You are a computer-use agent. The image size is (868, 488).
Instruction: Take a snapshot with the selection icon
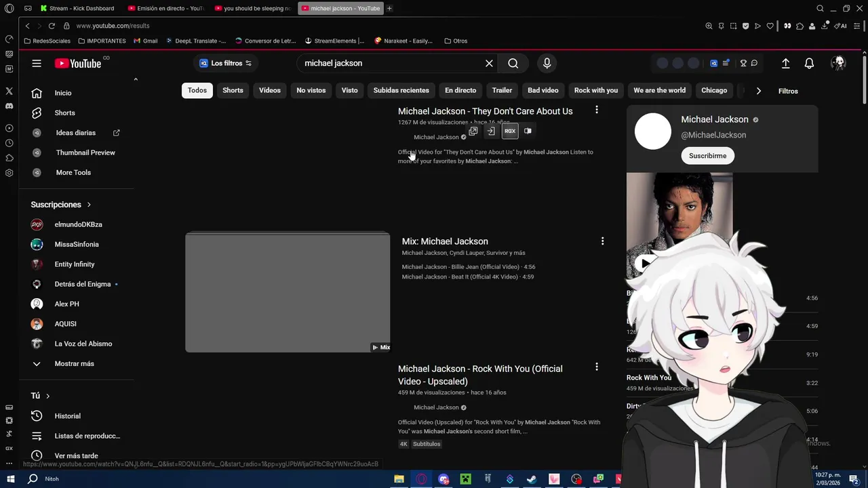733,26
